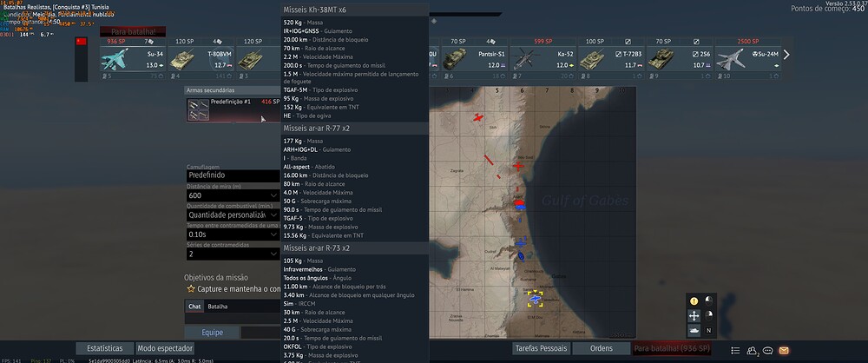Select the blue aircraft spawn point on map

(535, 298)
